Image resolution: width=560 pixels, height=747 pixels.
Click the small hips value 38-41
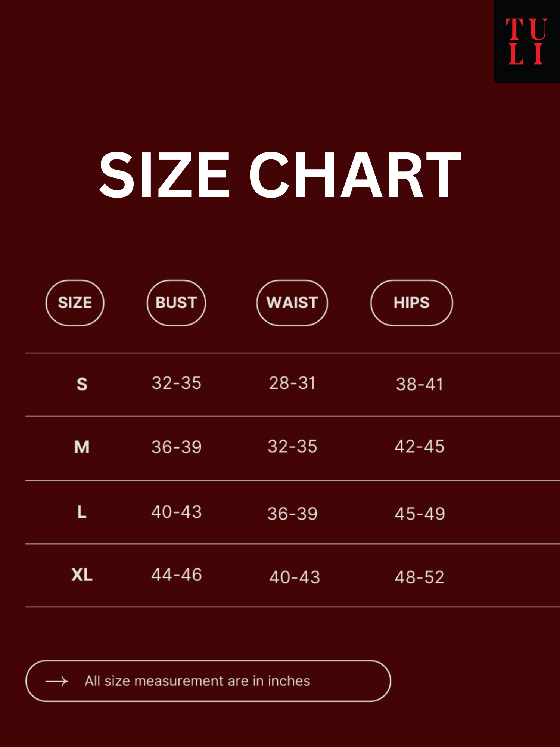point(420,384)
